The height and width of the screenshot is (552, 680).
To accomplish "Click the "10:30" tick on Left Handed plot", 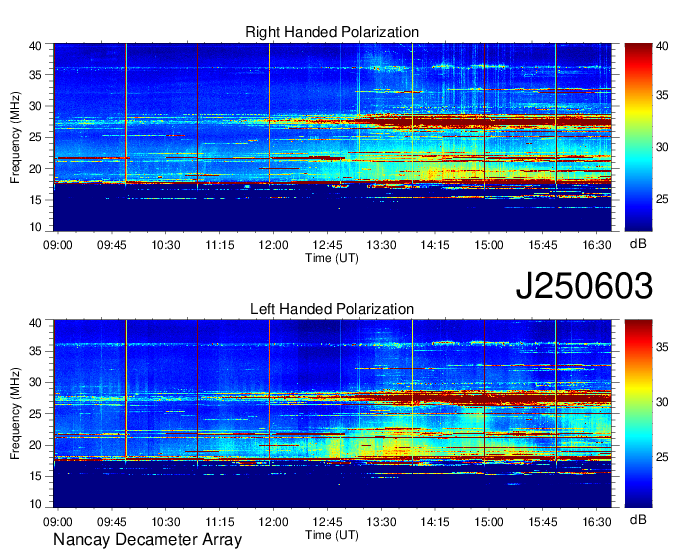I will (x=166, y=522).
